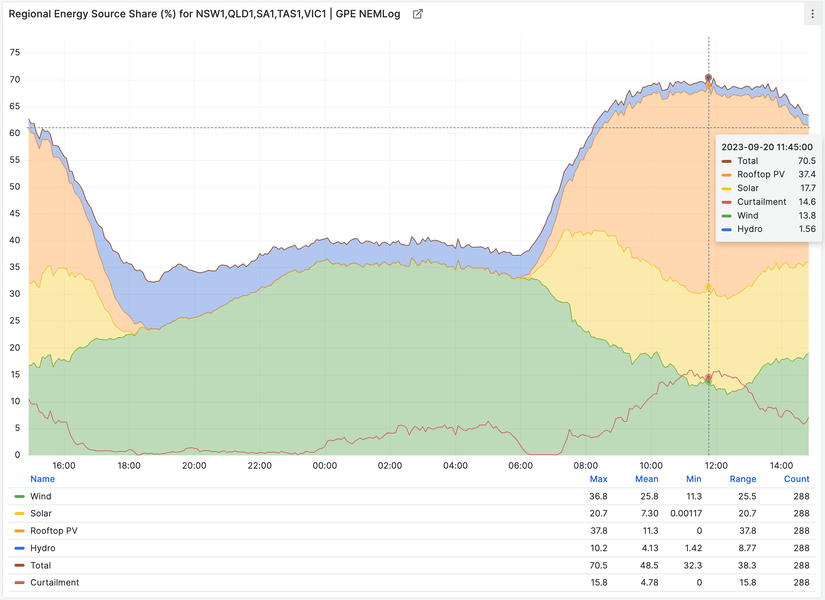Open color picker for Rooftop PV swatch

(19, 531)
